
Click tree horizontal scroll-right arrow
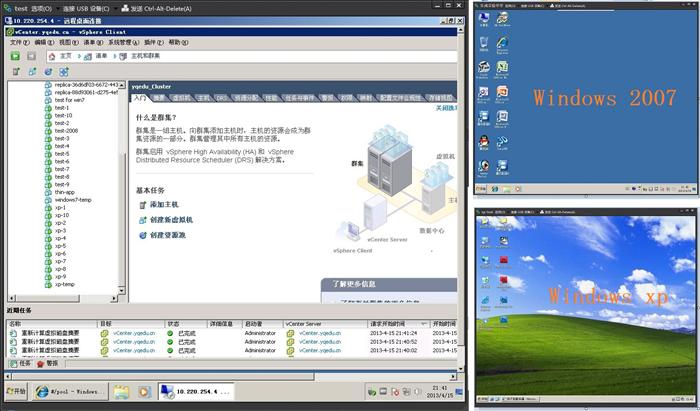tap(114, 298)
